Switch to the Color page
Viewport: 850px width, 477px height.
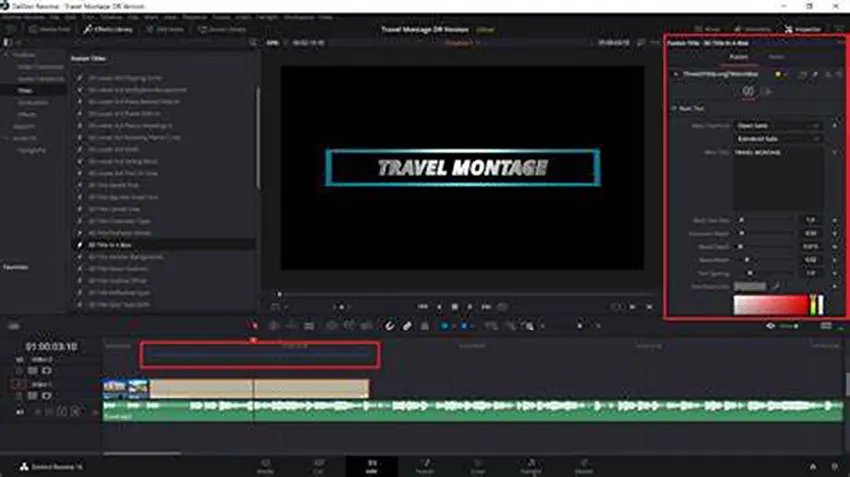click(478, 466)
